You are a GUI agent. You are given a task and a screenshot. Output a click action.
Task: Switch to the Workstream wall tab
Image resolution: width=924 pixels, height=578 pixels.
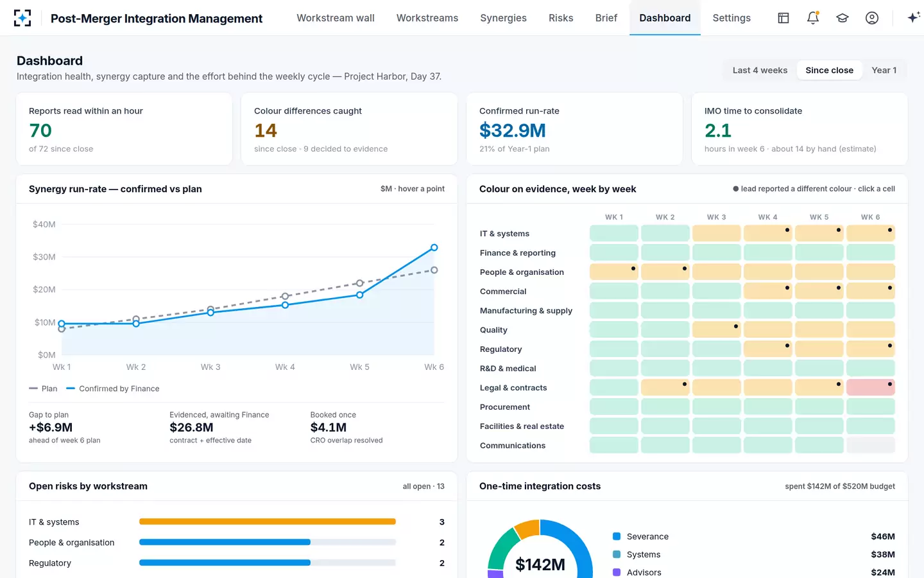336,18
